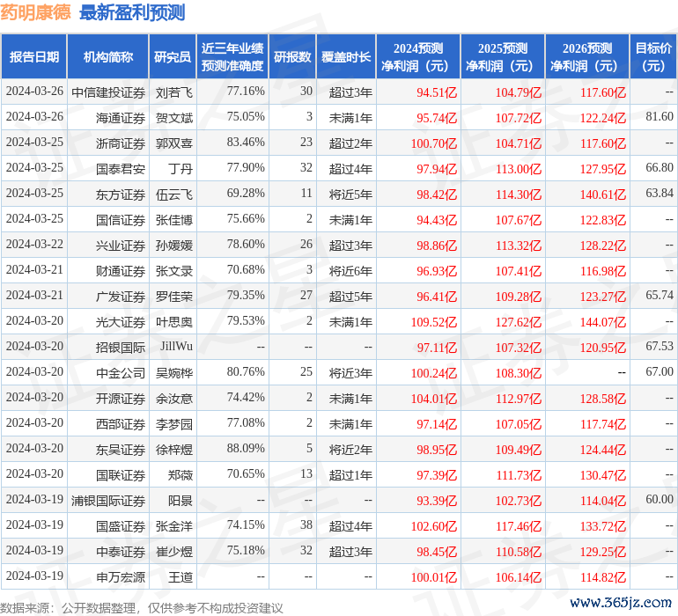This screenshot has height=616, width=678.
Task: Click 2025 profit value 117.46亿
Action: coord(519,526)
